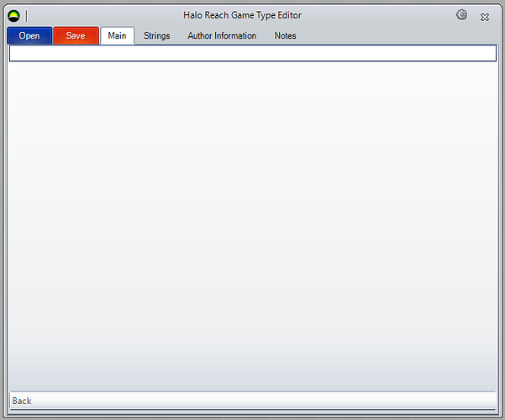Click the empty field below the tabs
505x420 pixels.
252,53
